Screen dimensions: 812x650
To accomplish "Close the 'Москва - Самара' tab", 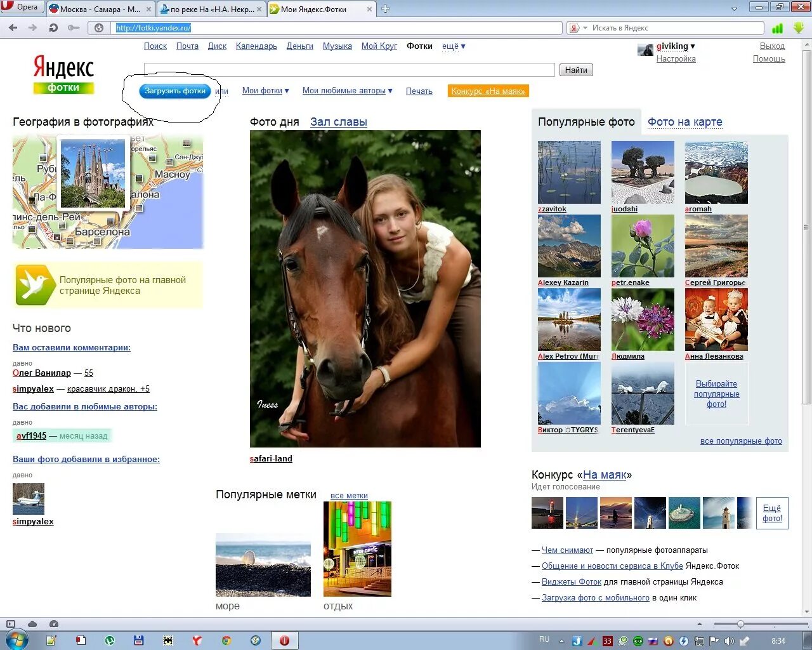I will (x=148, y=10).
